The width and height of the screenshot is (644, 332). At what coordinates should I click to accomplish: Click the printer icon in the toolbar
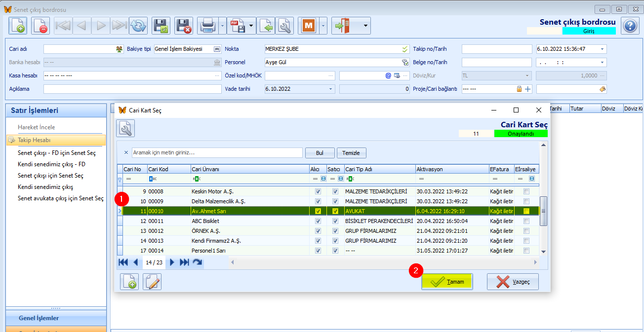(x=207, y=26)
